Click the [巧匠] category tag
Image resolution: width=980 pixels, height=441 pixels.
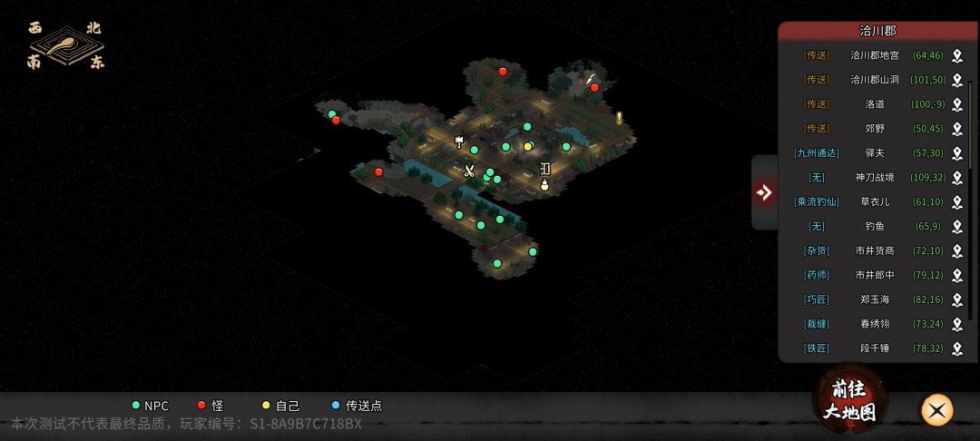click(817, 299)
